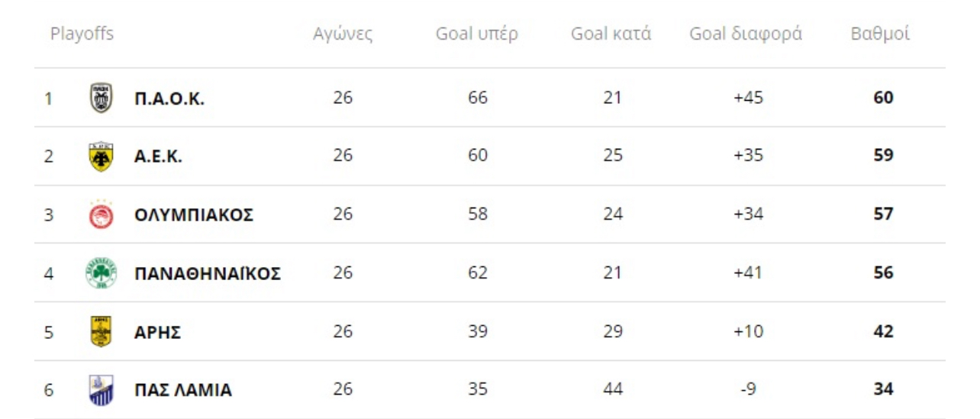This screenshot has width=980, height=419.
Task: Click PAS Lamia's -9 goal difference
Action: (x=748, y=390)
